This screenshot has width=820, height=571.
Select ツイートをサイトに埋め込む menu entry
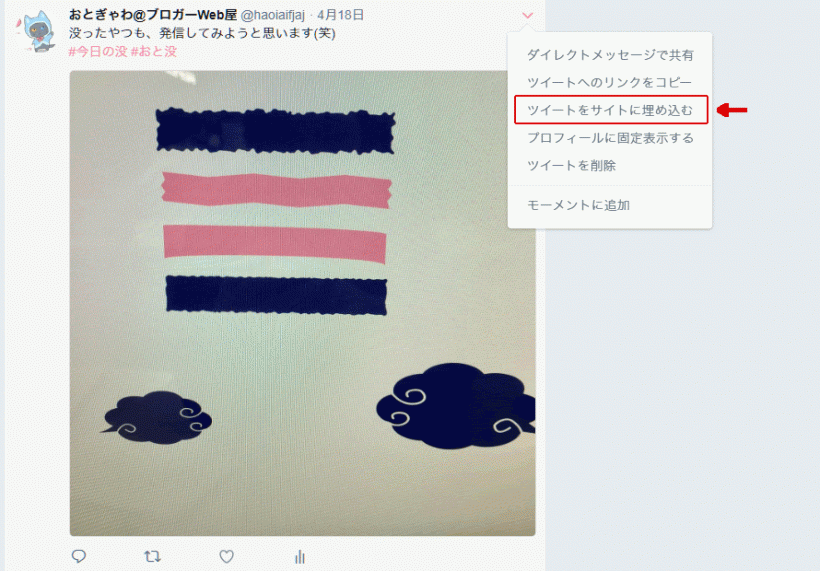(x=611, y=110)
